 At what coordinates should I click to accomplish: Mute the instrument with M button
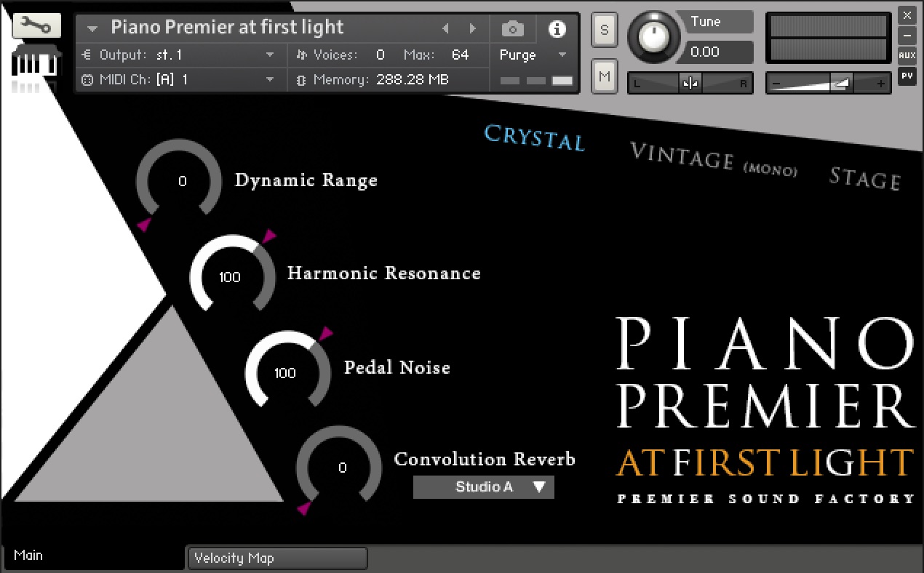(605, 76)
